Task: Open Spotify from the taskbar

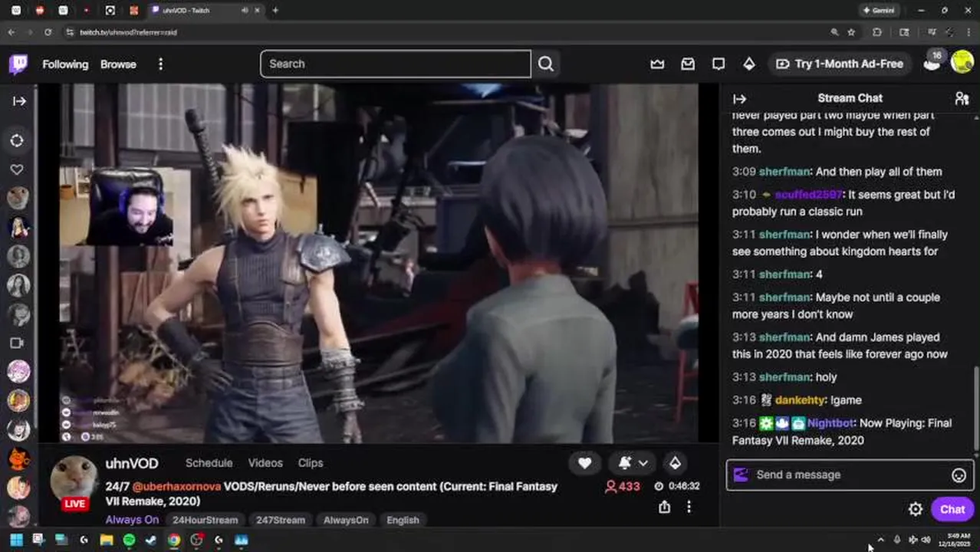Action: coord(129,540)
